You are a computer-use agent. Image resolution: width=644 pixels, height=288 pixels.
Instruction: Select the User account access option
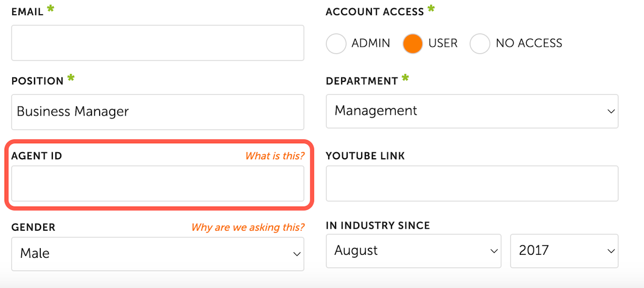(413, 44)
